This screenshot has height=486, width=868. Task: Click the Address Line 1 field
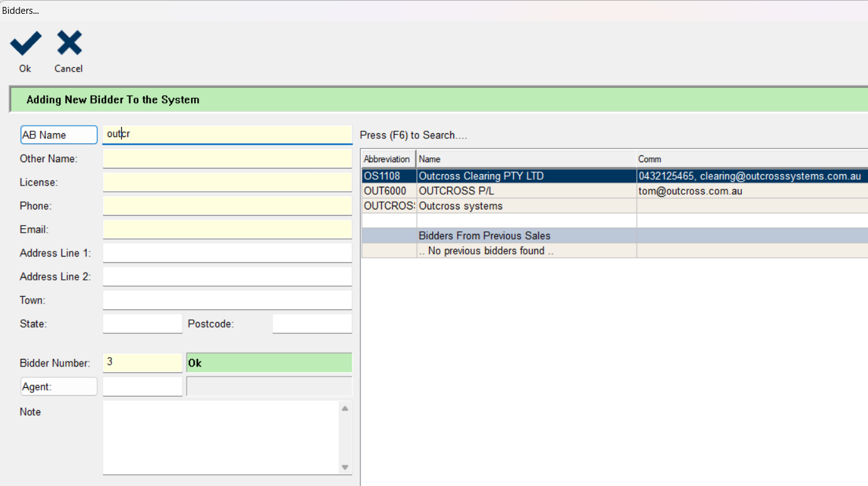tap(227, 253)
